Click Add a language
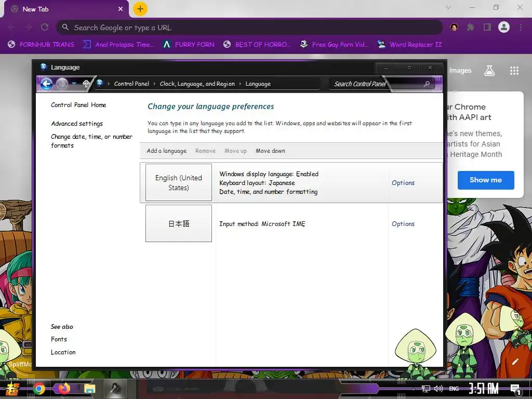 pyautogui.click(x=167, y=151)
